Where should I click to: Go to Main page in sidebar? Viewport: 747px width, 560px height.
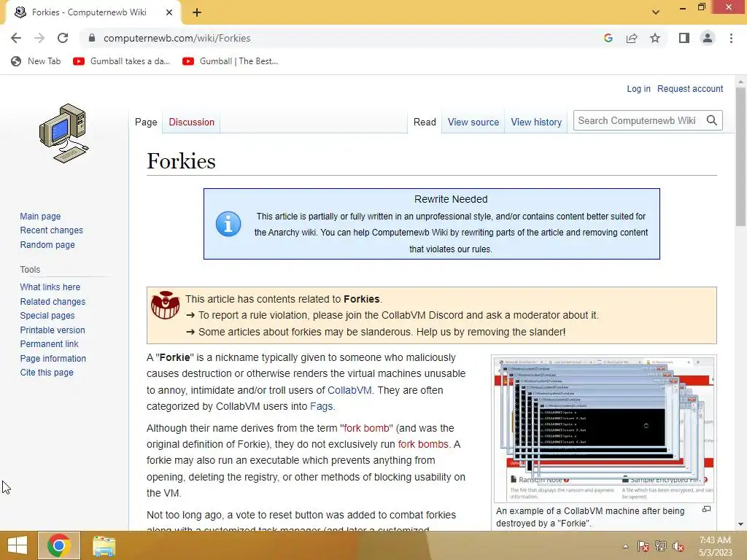coord(41,216)
